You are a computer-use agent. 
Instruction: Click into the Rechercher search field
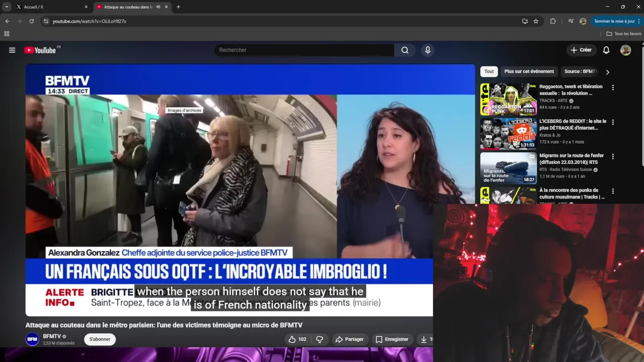point(304,50)
